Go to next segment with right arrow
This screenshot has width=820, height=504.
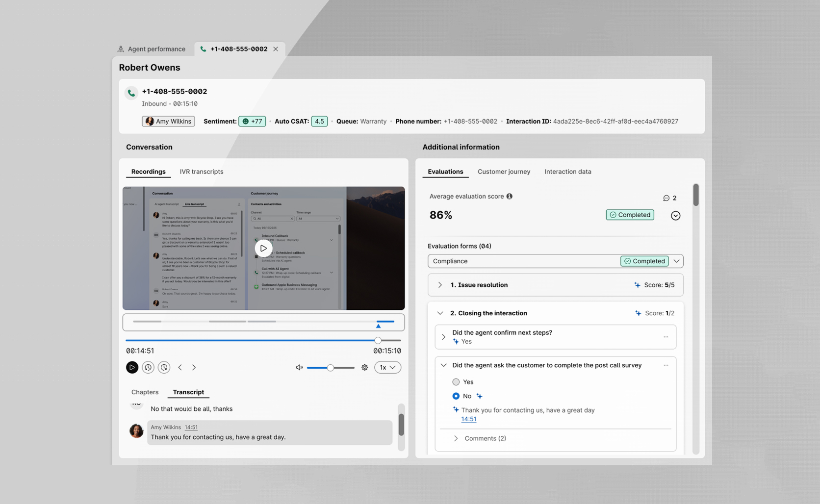(194, 367)
